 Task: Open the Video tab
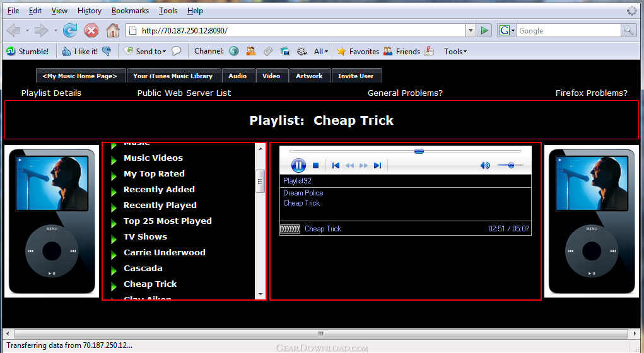(x=271, y=76)
